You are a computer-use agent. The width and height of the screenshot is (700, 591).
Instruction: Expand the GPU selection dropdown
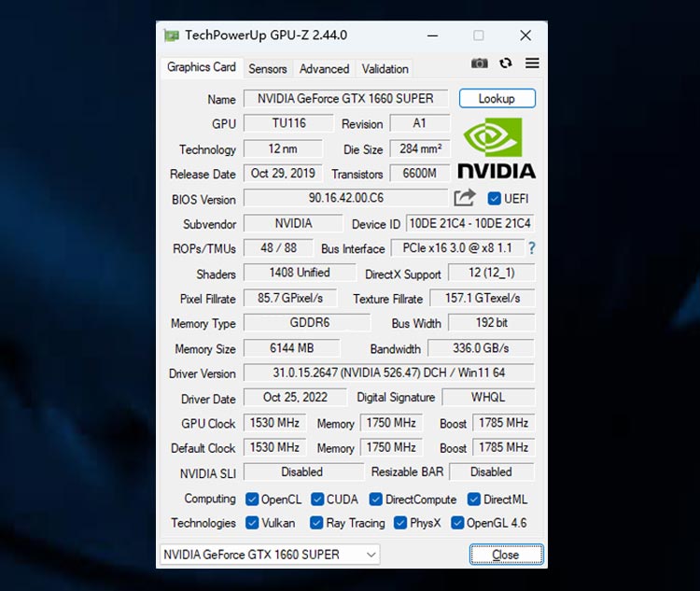(270, 555)
